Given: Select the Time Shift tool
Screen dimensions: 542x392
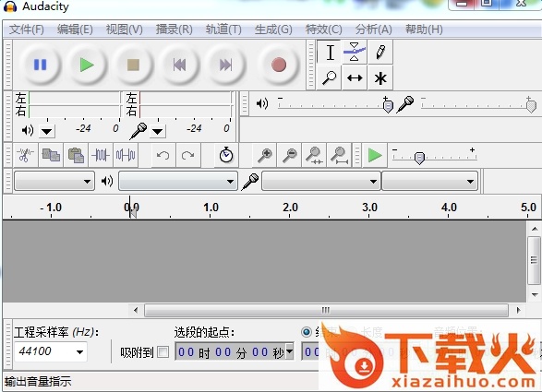Looking at the screenshot, I should click(x=355, y=77).
